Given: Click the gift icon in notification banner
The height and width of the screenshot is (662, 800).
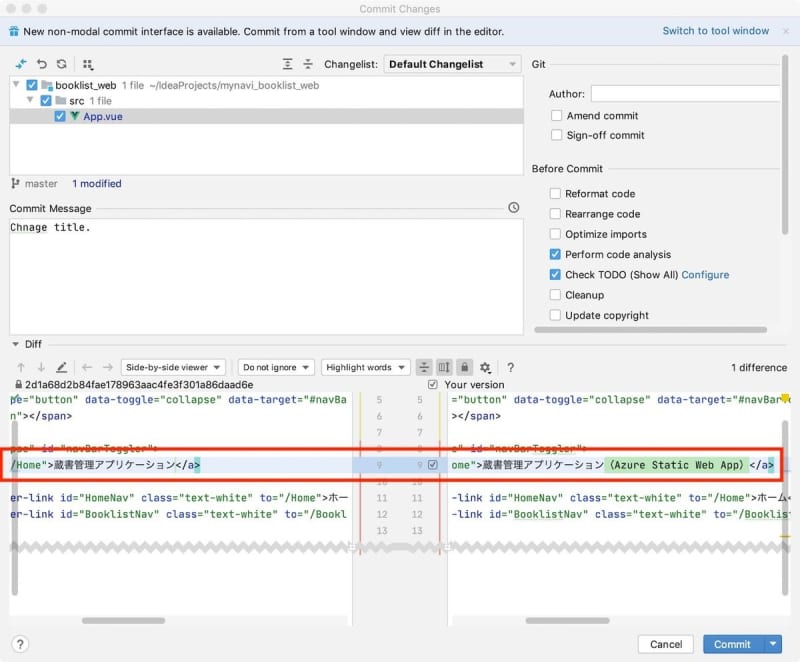Looking at the screenshot, I should click(x=14, y=31).
